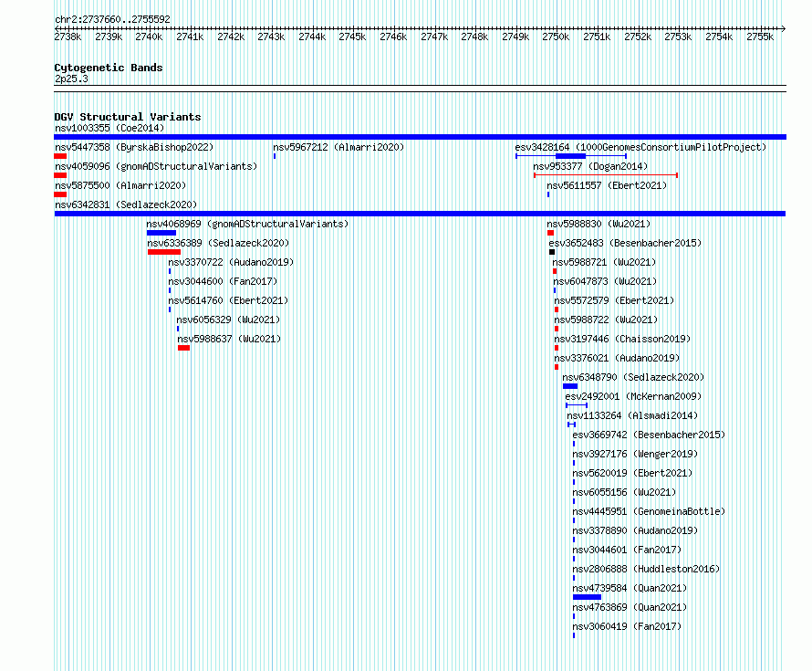Click nsv6056329 (Wu2021) label
812x671 pixels.
[x=228, y=320]
